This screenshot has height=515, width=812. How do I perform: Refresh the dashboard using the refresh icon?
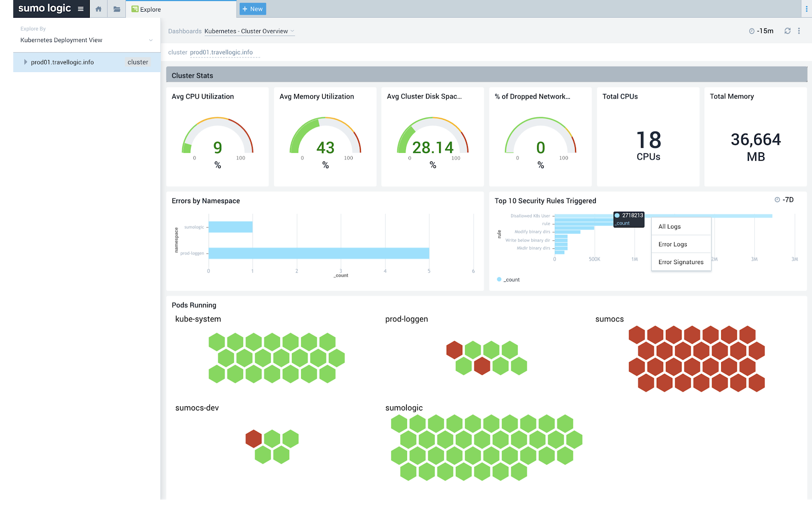point(788,31)
